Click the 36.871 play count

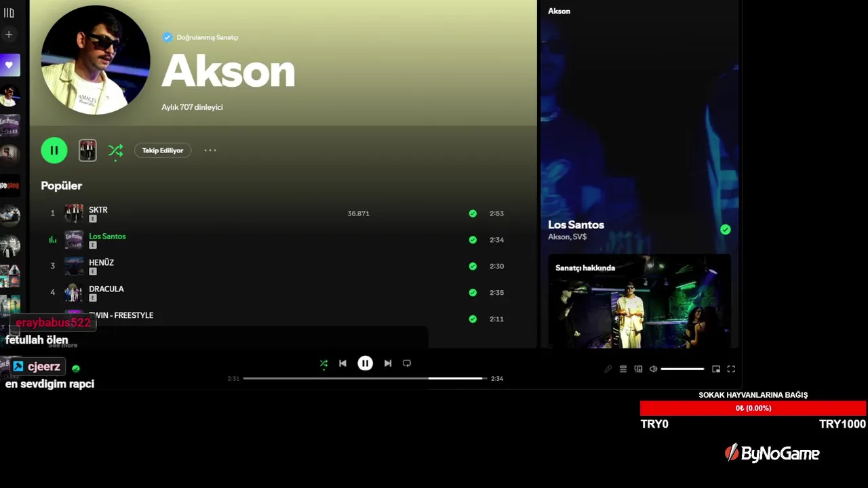358,213
